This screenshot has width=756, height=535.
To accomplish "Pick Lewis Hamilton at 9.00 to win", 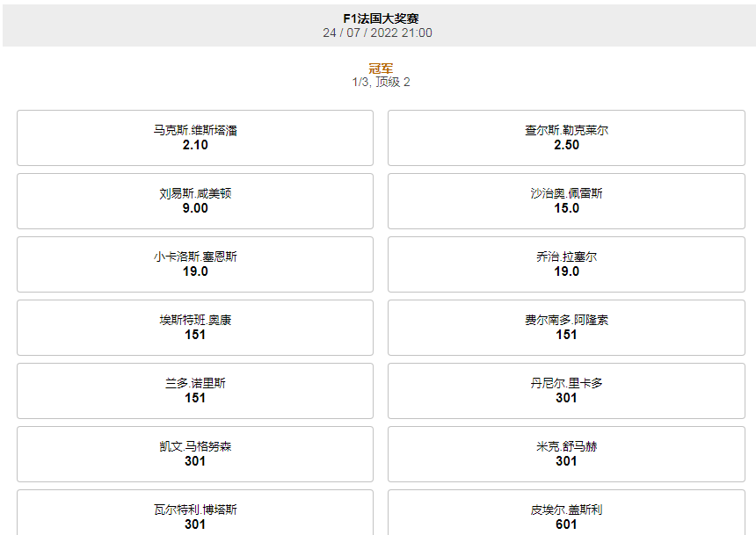I will point(194,201).
